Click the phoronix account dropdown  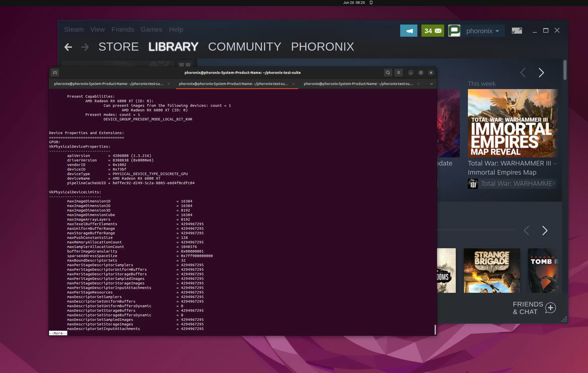click(483, 30)
